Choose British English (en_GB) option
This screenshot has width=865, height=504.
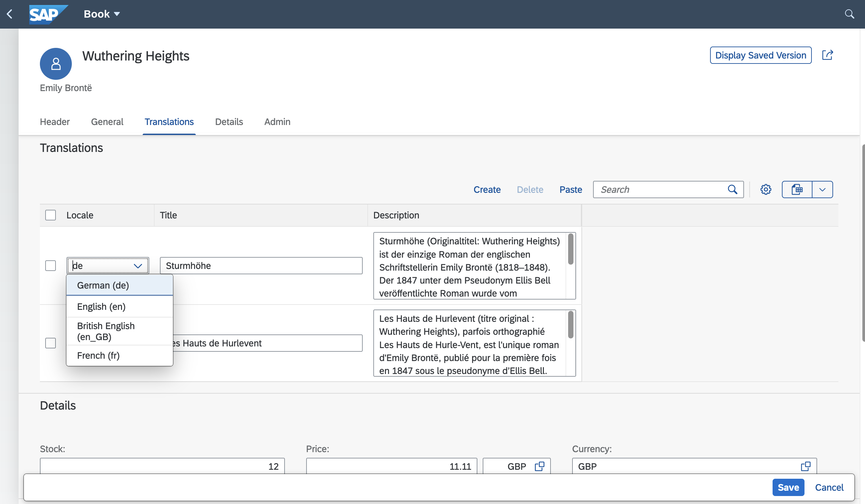tap(119, 331)
